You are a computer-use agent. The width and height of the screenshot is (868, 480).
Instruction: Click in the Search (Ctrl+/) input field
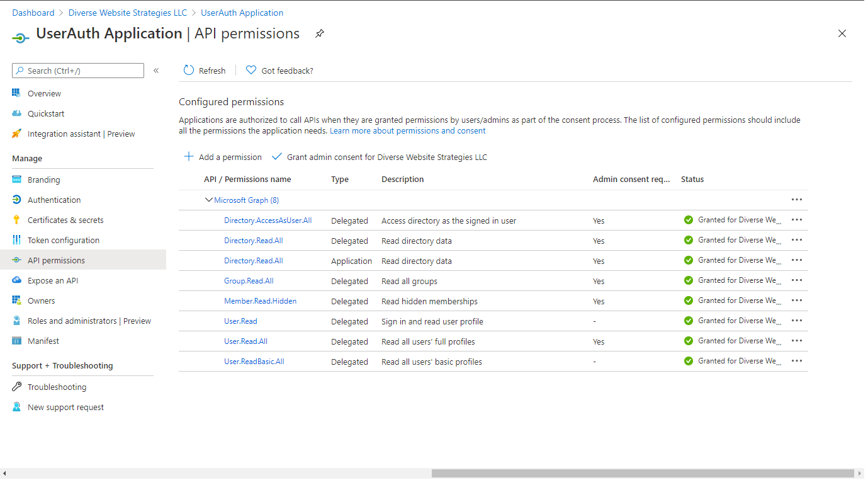click(x=78, y=71)
